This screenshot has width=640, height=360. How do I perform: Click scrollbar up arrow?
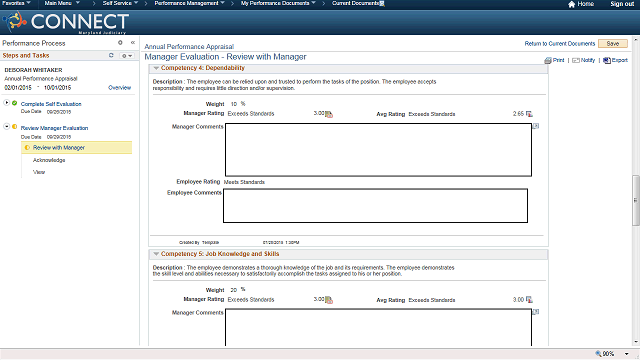point(636,40)
